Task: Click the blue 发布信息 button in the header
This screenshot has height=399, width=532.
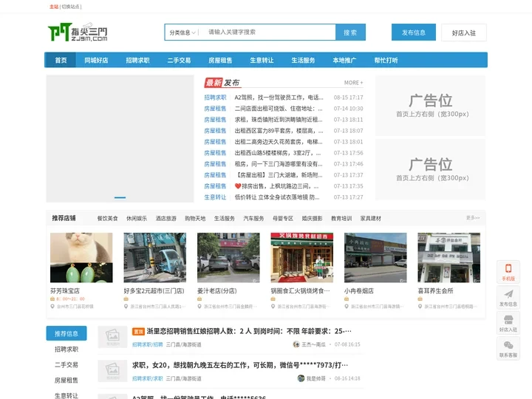Action: pos(414,33)
